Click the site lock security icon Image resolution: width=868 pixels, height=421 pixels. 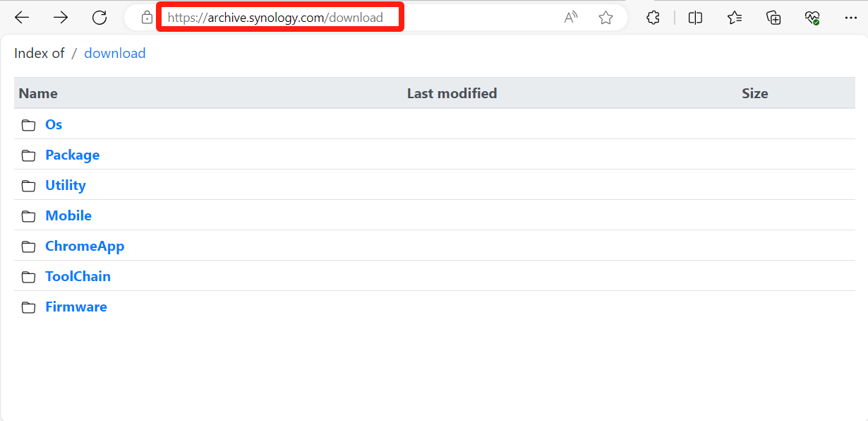[147, 18]
